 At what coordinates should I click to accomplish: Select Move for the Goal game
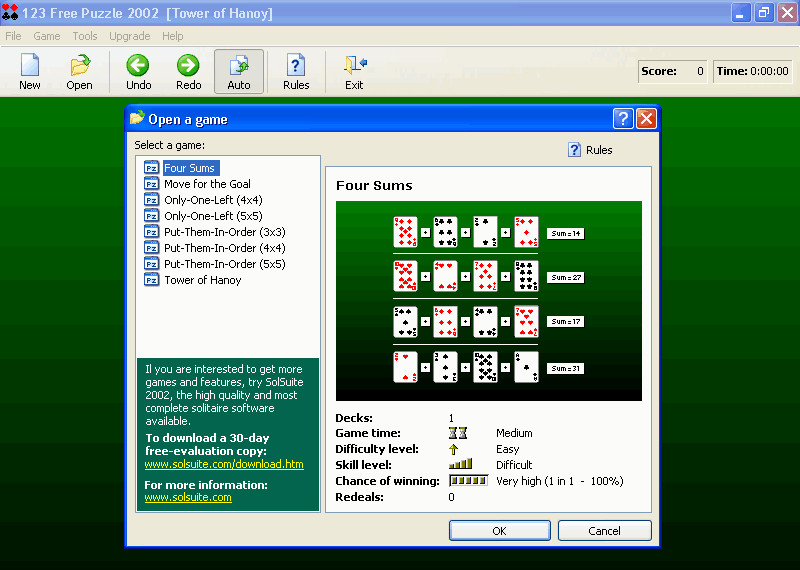pos(207,184)
